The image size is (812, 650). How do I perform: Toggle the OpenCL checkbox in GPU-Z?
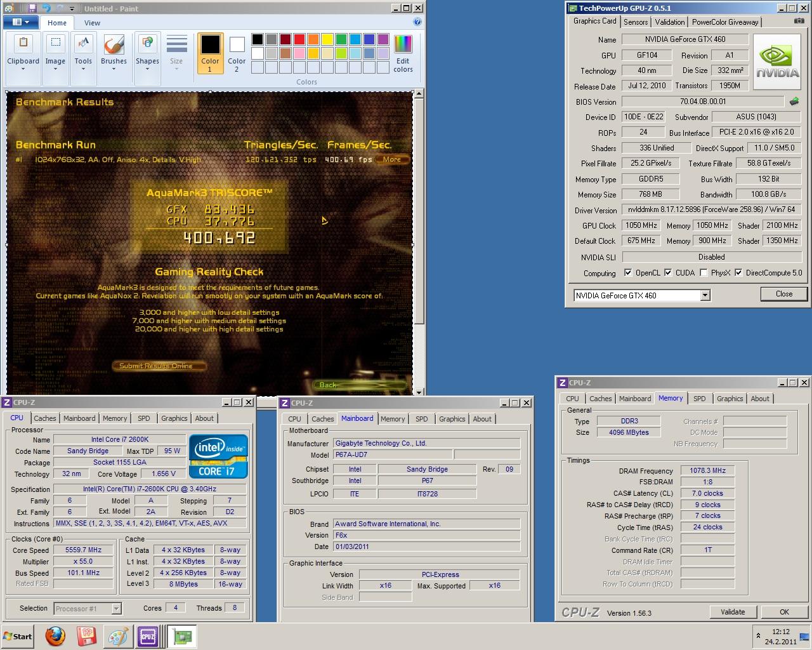point(628,273)
